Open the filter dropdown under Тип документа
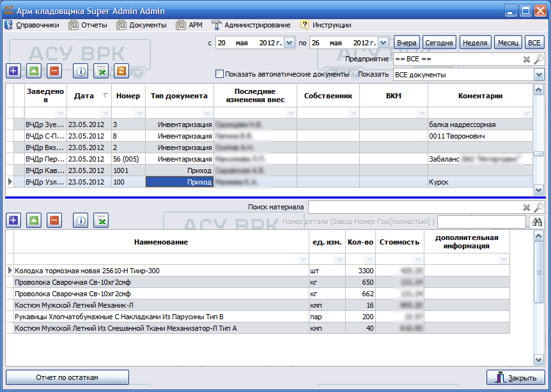Screen dimensions: 551x392 click(x=208, y=113)
